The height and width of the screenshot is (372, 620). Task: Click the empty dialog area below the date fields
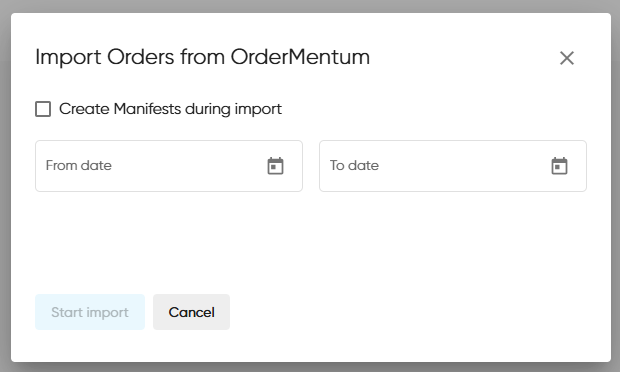tap(311, 241)
